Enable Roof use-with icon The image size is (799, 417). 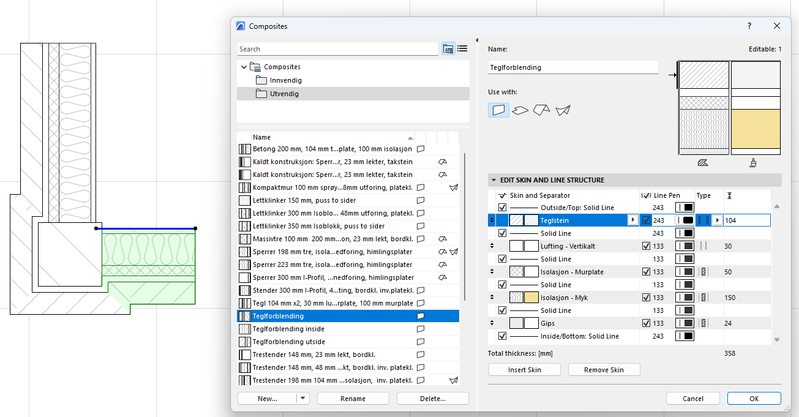[541, 110]
